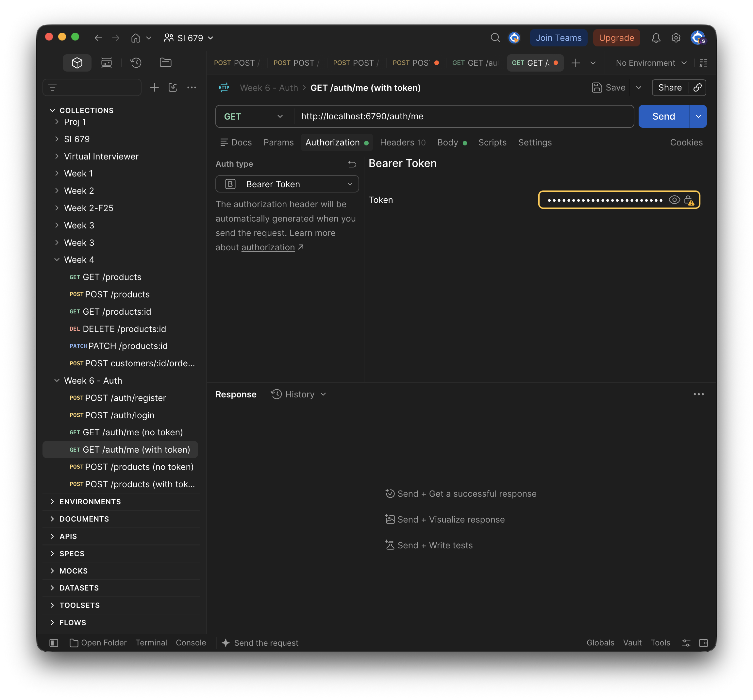Collapse the Week 6 - Auth collection
753x700 pixels.
pyautogui.click(x=57, y=381)
